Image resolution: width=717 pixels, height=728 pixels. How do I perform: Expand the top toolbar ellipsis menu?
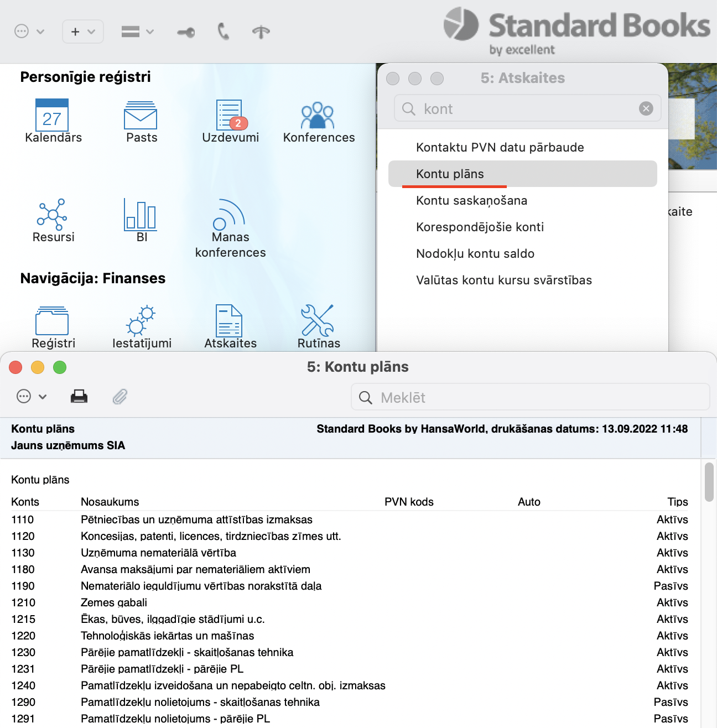coord(29,32)
